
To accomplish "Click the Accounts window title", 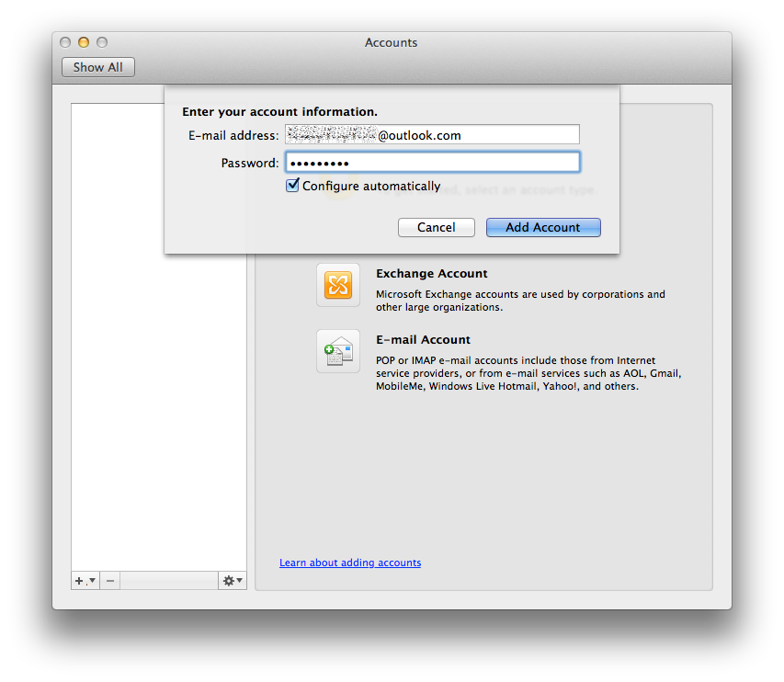I will [391, 42].
